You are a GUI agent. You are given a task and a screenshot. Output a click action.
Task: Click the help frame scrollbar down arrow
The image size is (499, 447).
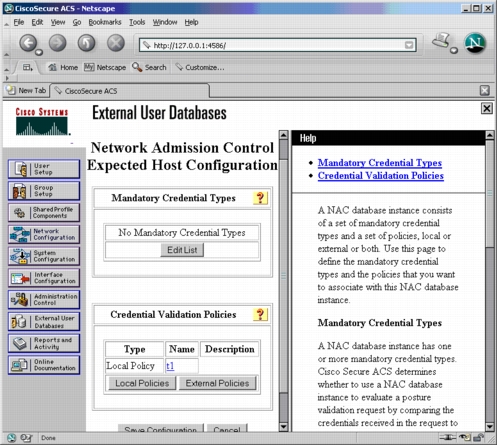490,427
